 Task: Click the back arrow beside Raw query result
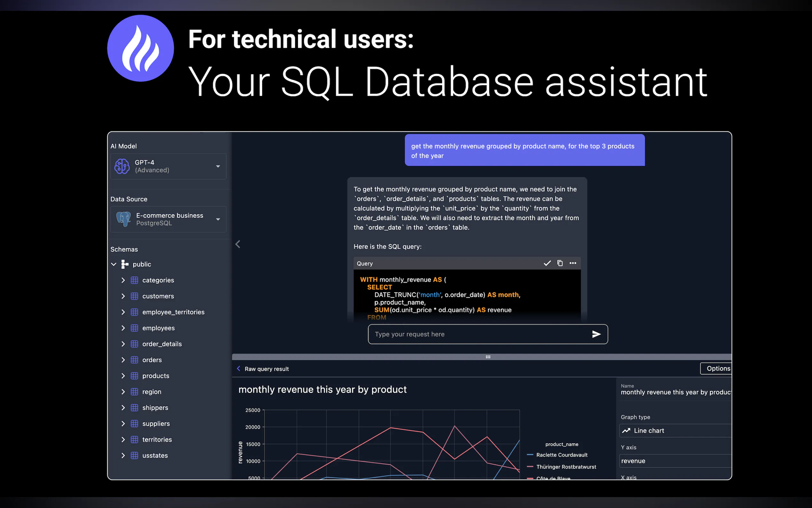click(239, 369)
